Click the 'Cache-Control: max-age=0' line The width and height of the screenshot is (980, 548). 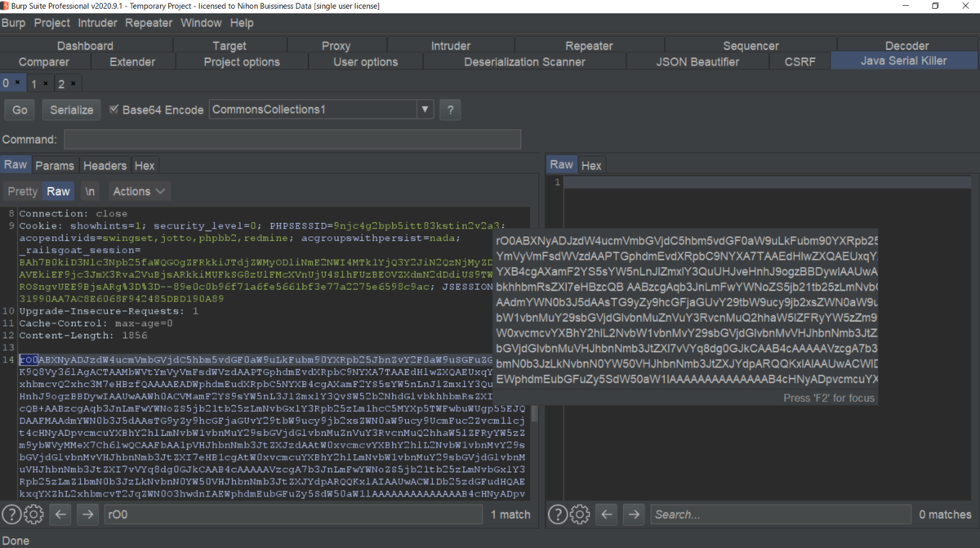95,323
